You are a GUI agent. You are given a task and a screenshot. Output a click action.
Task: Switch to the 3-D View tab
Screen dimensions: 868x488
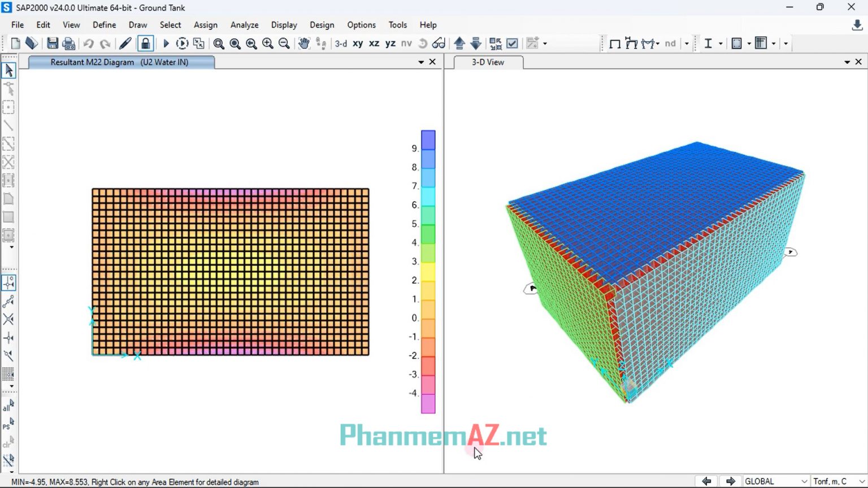pos(488,62)
